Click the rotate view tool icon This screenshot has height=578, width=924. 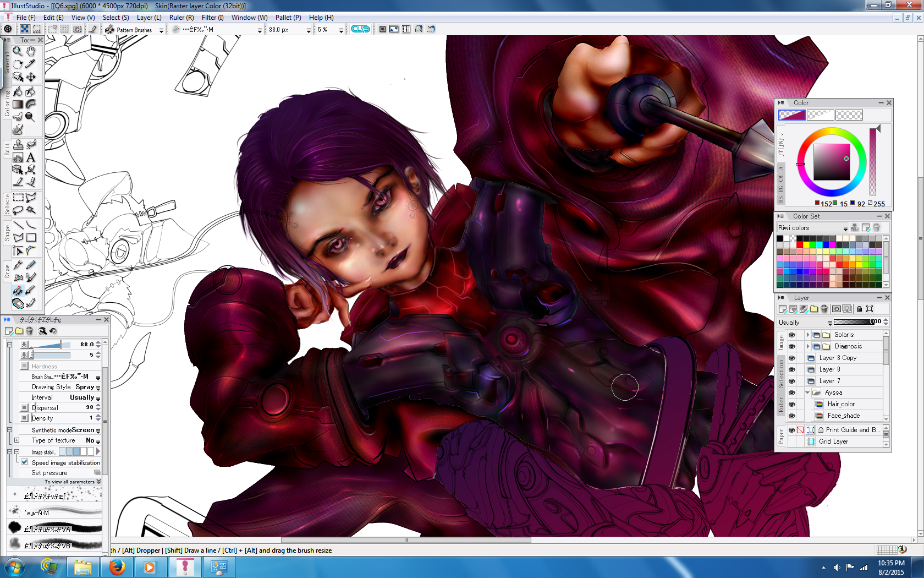[x=18, y=64]
